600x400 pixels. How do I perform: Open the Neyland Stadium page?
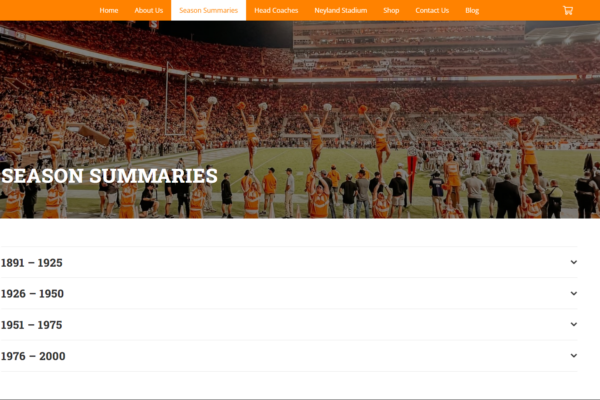click(341, 10)
